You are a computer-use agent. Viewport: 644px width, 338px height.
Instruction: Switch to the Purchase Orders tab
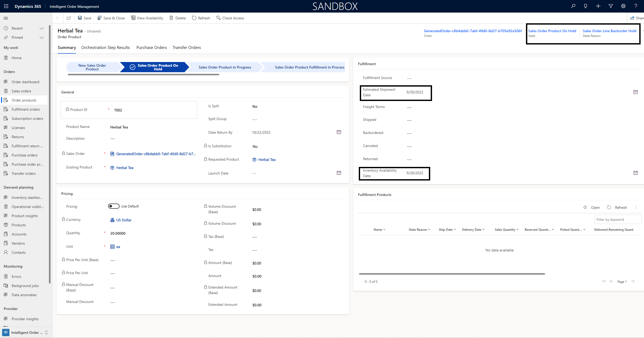point(151,47)
